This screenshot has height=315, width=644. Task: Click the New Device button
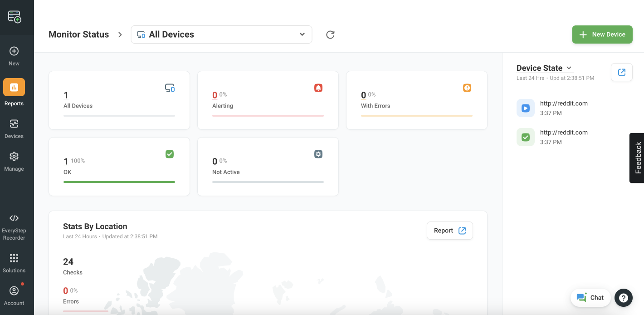(602, 34)
